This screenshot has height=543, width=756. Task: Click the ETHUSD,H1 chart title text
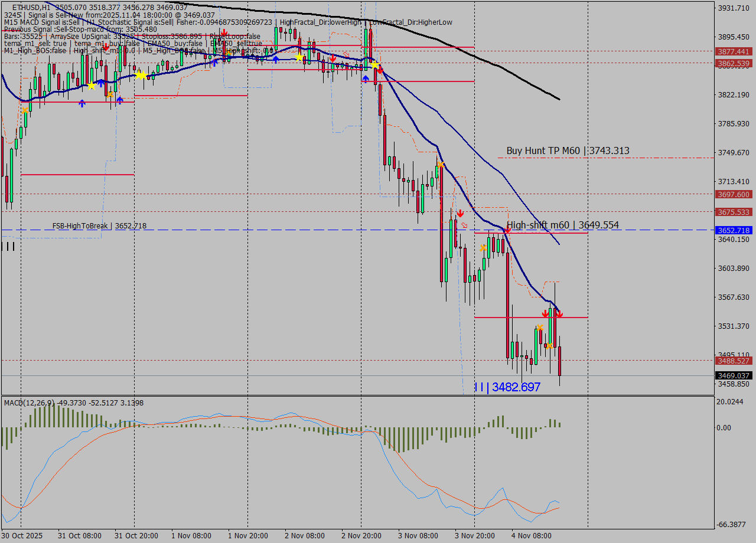pyautogui.click(x=31, y=7)
